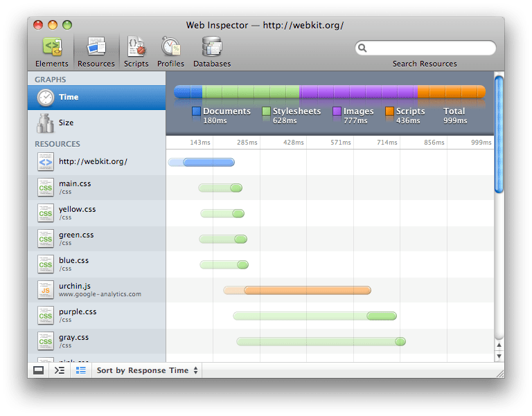Toggle the dock-to-window button in status bar
Screen dimensions: 532x416
pyautogui.click(x=39, y=370)
